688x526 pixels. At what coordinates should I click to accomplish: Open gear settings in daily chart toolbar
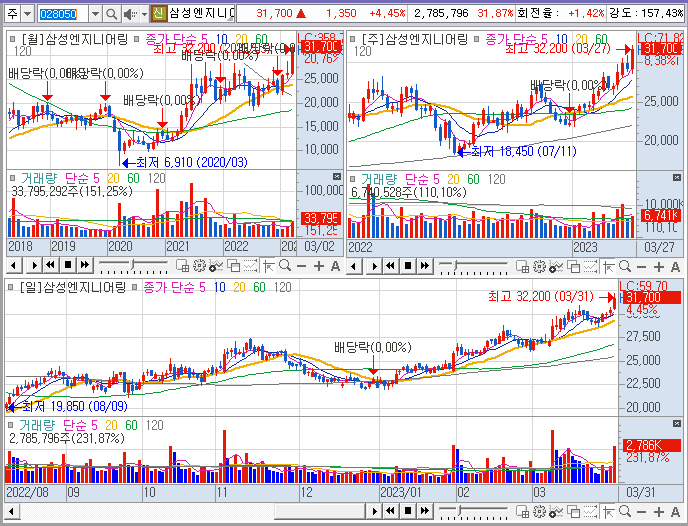coord(539,511)
